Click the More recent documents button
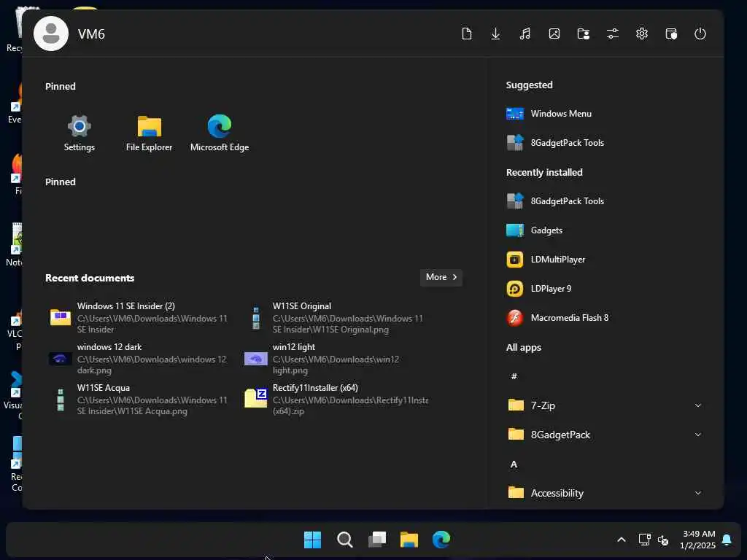This screenshot has height=560, width=747. point(441,277)
